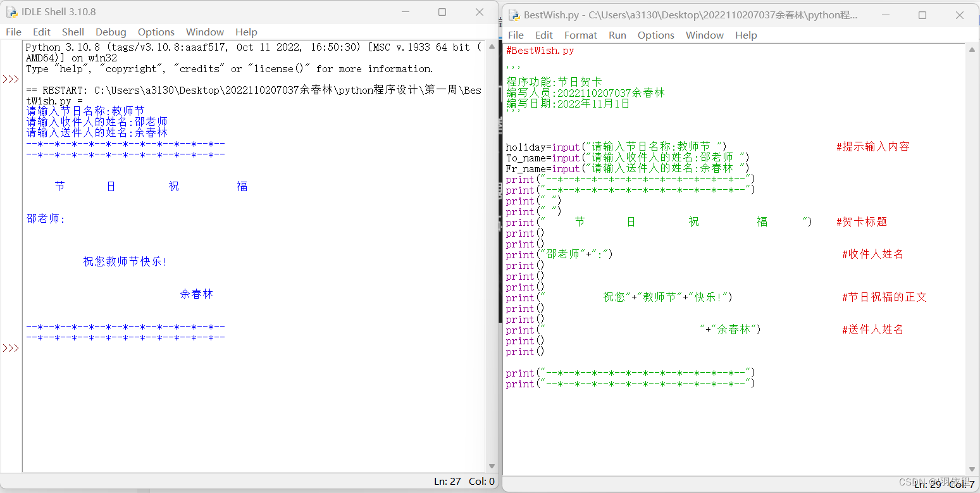Screen dimensions: 980x493
Task: Click the scroll-up arrow of the editor window
Action: click(x=972, y=49)
